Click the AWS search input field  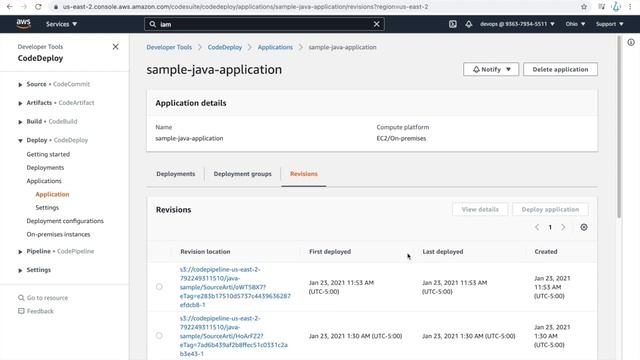264,24
